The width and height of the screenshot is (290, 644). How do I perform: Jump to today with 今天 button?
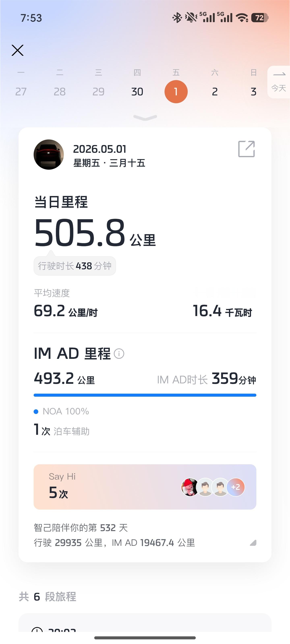[x=279, y=82]
